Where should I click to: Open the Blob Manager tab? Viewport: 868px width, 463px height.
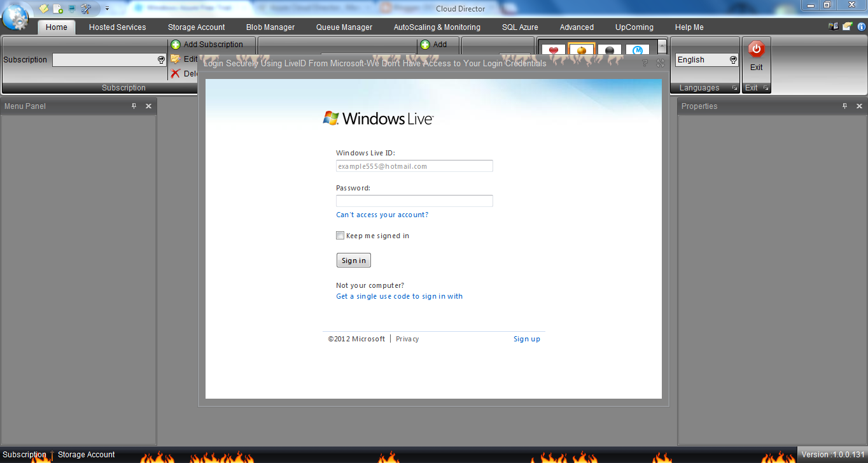click(270, 27)
